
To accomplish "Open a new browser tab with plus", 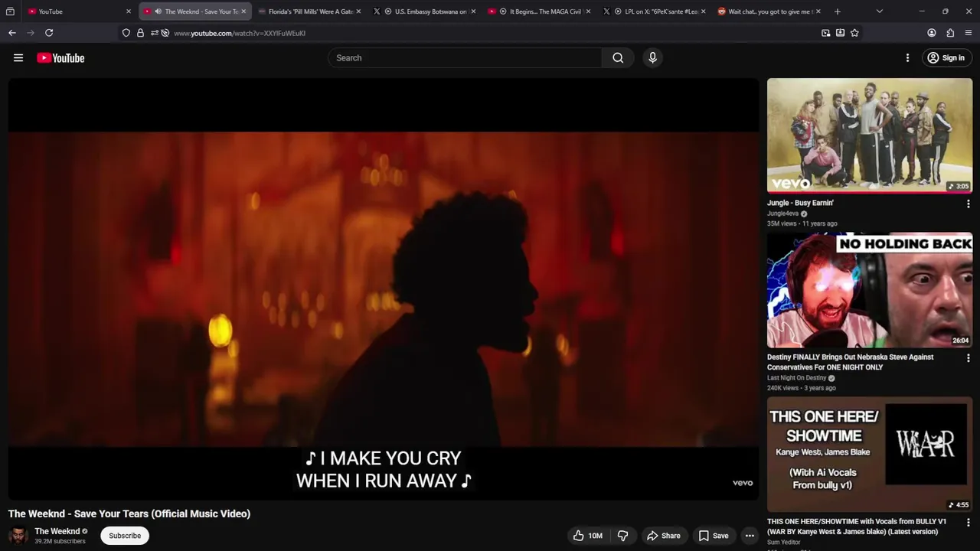I will (x=837, y=11).
